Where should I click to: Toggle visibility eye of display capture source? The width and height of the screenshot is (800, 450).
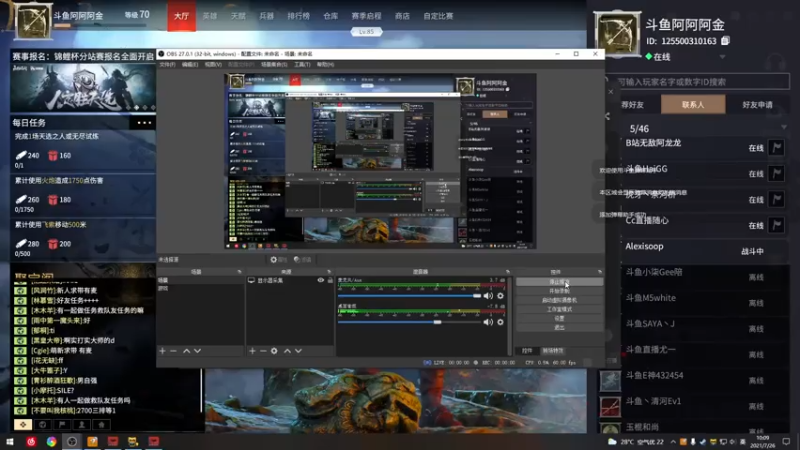(320, 280)
